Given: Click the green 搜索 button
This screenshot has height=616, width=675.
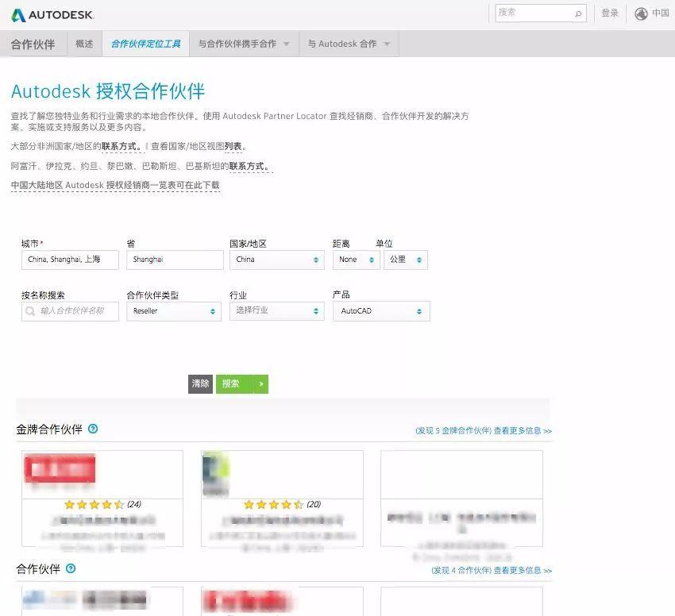Looking at the screenshot, I should point(242,384).
